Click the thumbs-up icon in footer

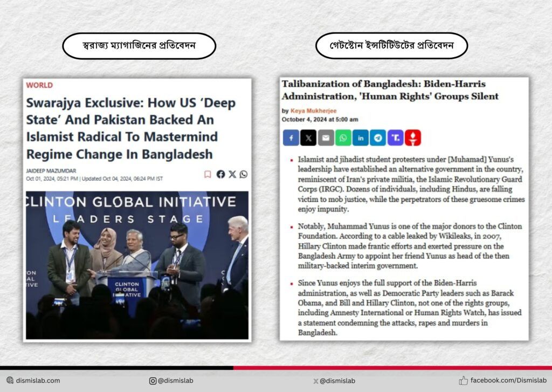(x=463, y=380)
